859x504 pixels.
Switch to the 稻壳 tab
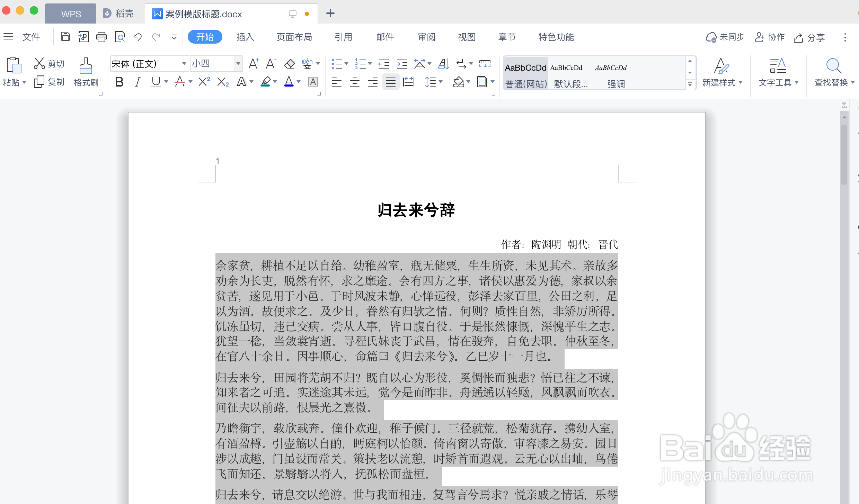[119, 14]
